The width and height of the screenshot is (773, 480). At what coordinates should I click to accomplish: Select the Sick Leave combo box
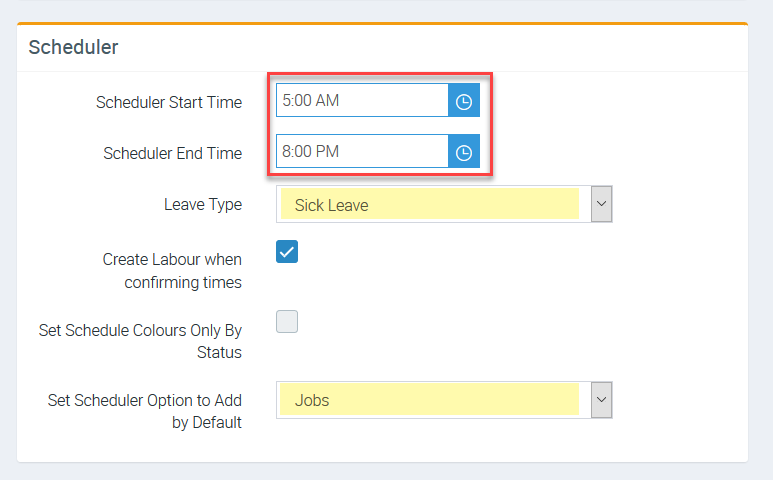[x=444, y=204]
